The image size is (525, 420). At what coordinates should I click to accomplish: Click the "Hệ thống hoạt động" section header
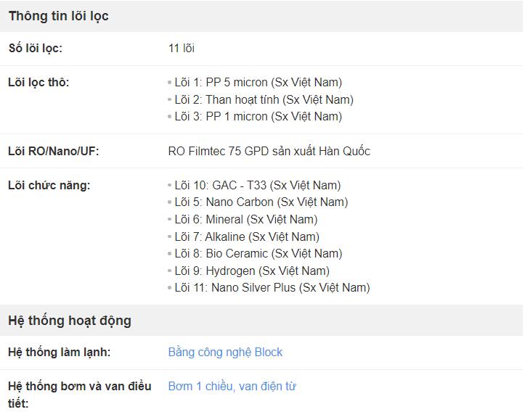coord(70,321)
